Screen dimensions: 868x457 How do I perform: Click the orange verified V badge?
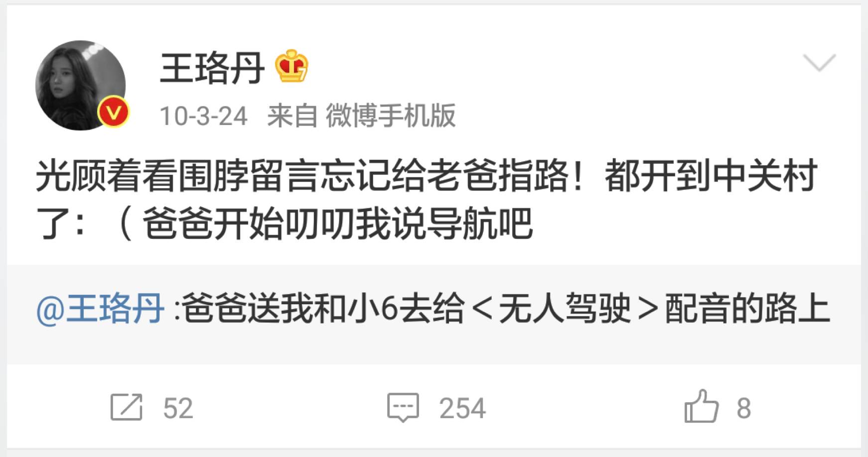[x=114, y=113]
